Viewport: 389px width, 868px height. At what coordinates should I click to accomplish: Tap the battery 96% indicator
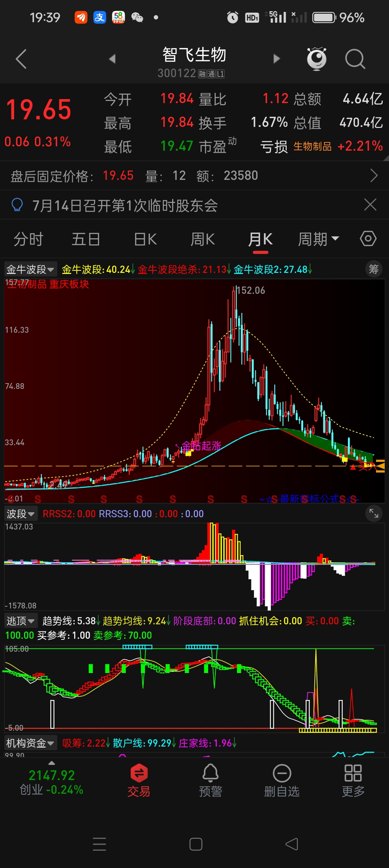click(x=339, y=17)
